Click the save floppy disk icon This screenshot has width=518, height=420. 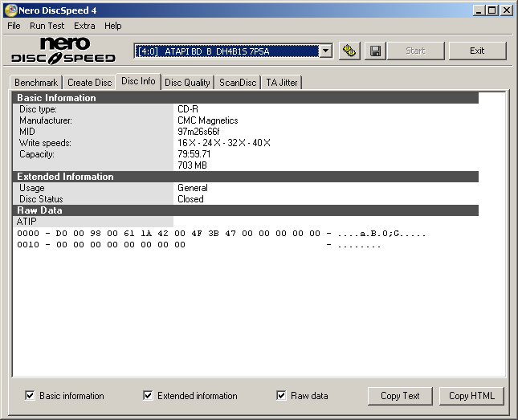pos(375,51)
